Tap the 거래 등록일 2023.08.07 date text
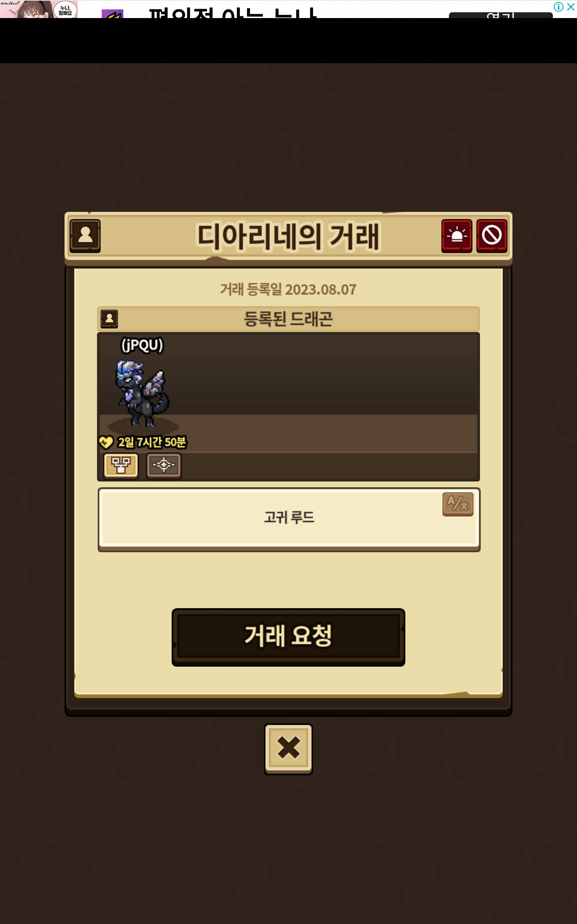Screen dimensions: 577x924 (x=288, y=289)
